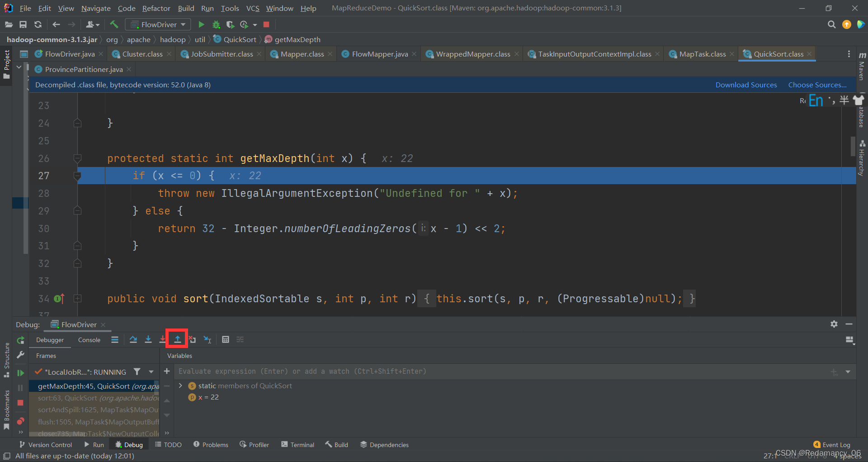Run FlowDriver with green play icon
Image resolution: width=868 pixels, height=462 pixels.
click(x=202, y=24)
